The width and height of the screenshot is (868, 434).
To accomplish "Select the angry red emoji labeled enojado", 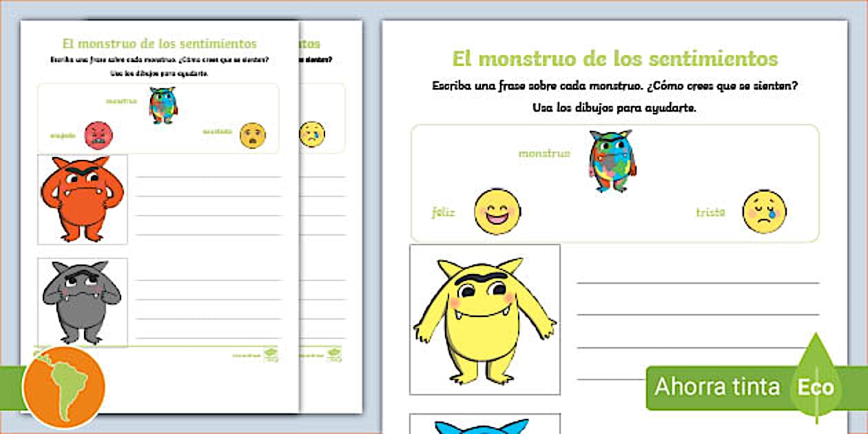I will click(x=100, y=135).
